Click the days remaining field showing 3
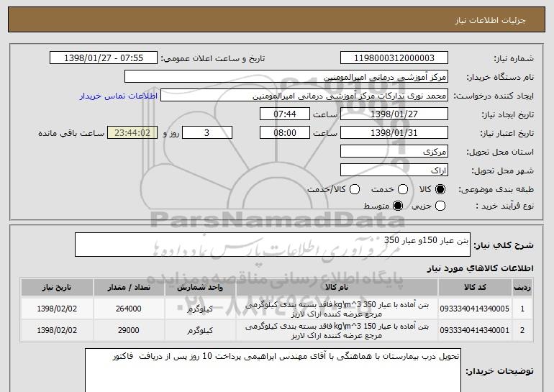Image resolution: width=554 pixels, height=392 pixels. click(207, 132)
